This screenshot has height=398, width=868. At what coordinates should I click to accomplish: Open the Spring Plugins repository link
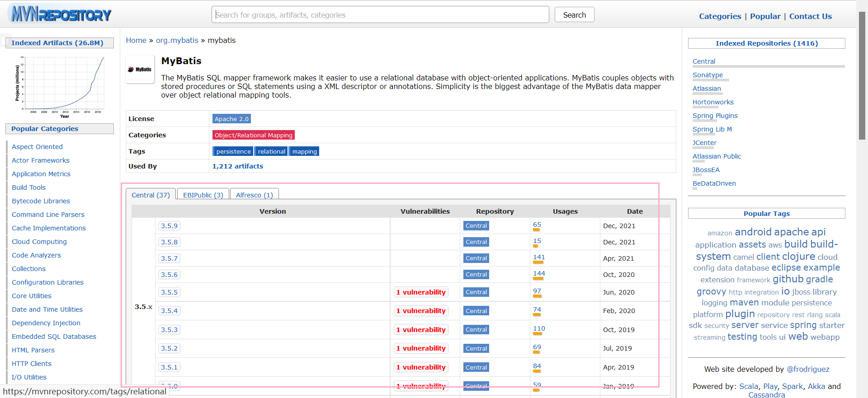click(715, 116)
